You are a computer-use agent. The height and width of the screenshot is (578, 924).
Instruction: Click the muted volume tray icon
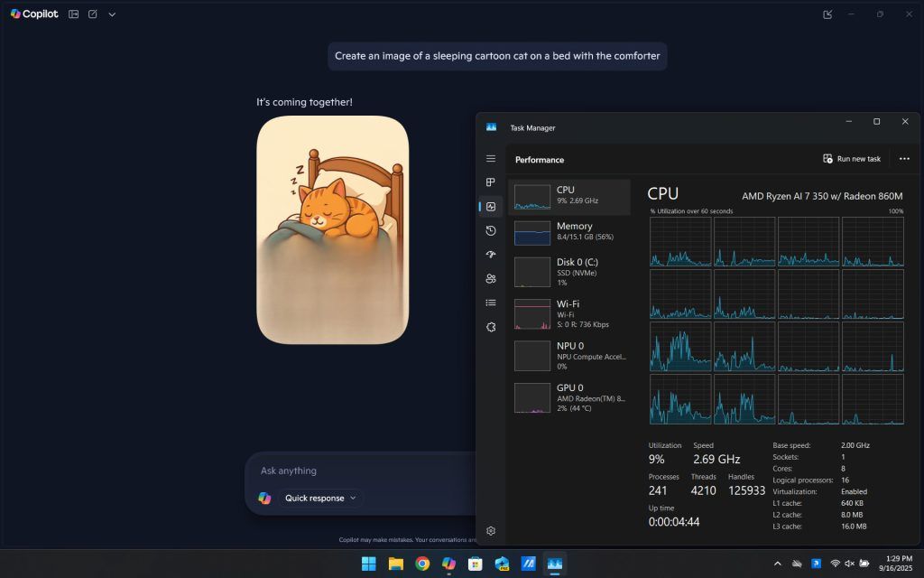[x=850, y=564]
